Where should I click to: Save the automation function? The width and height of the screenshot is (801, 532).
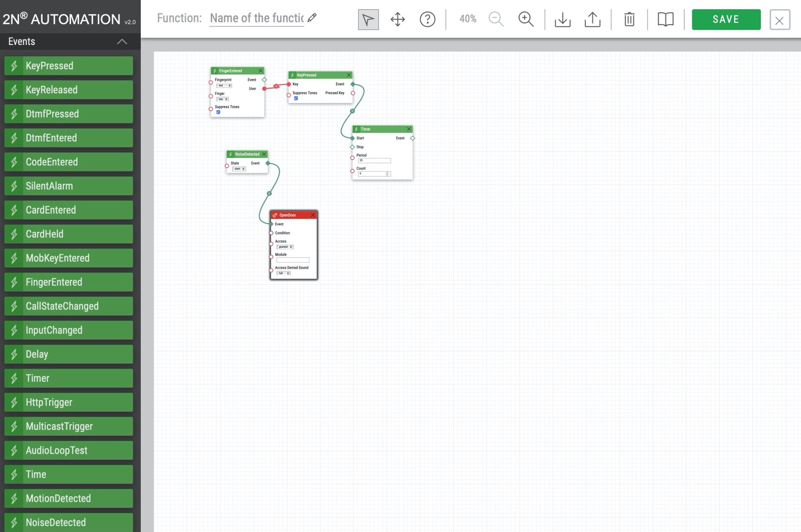coord(726,19)
